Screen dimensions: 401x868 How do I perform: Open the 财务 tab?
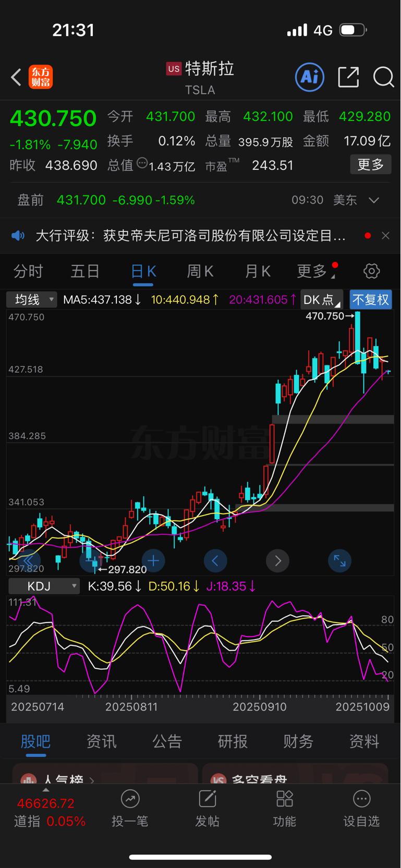[298, 741]
